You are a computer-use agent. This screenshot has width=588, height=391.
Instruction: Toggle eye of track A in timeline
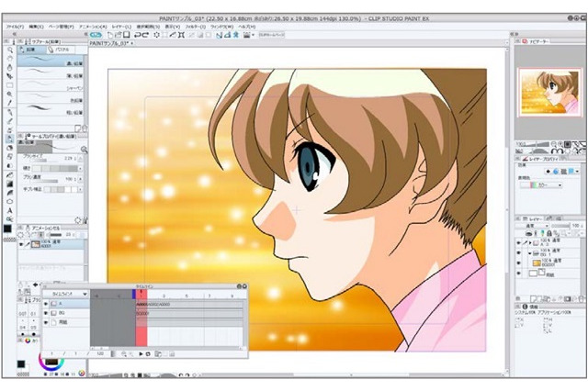point(46,304)
